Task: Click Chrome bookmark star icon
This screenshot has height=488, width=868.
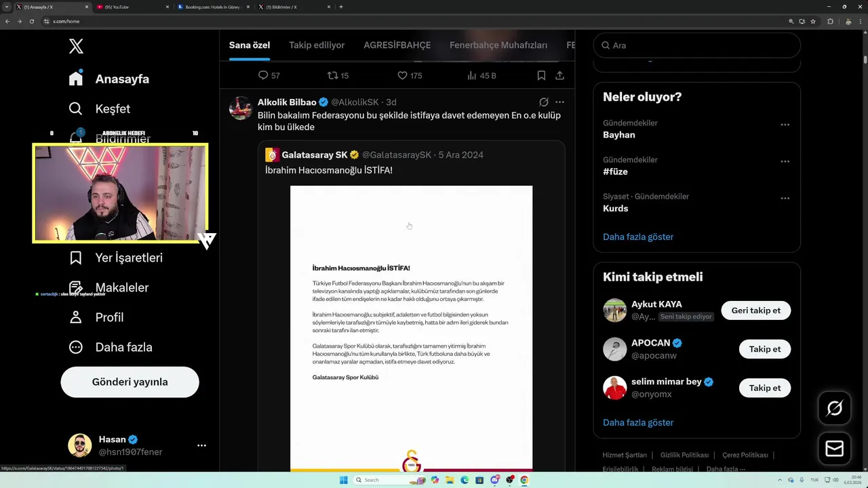Action: [812, 21]
